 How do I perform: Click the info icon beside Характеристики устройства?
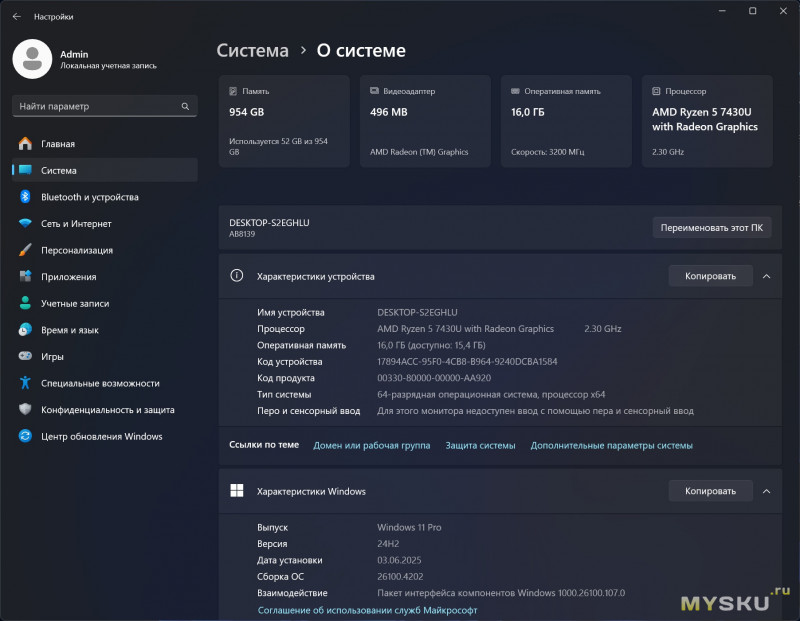(x=237, y=276)
